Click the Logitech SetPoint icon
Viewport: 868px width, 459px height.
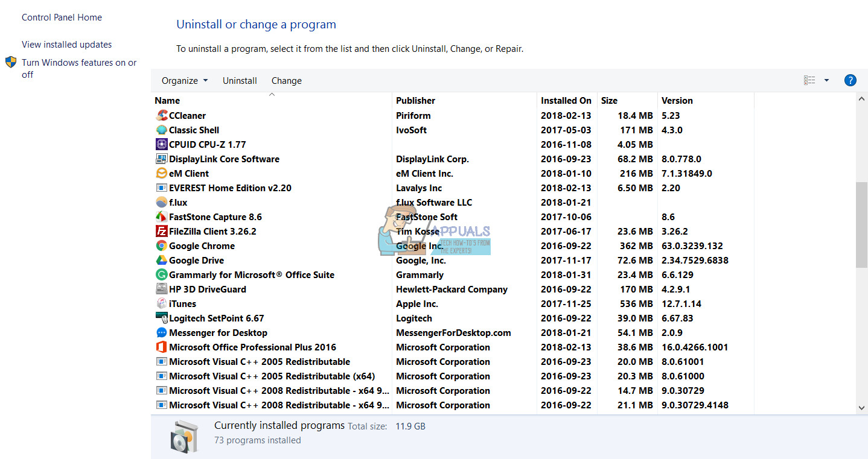point(161,318)
